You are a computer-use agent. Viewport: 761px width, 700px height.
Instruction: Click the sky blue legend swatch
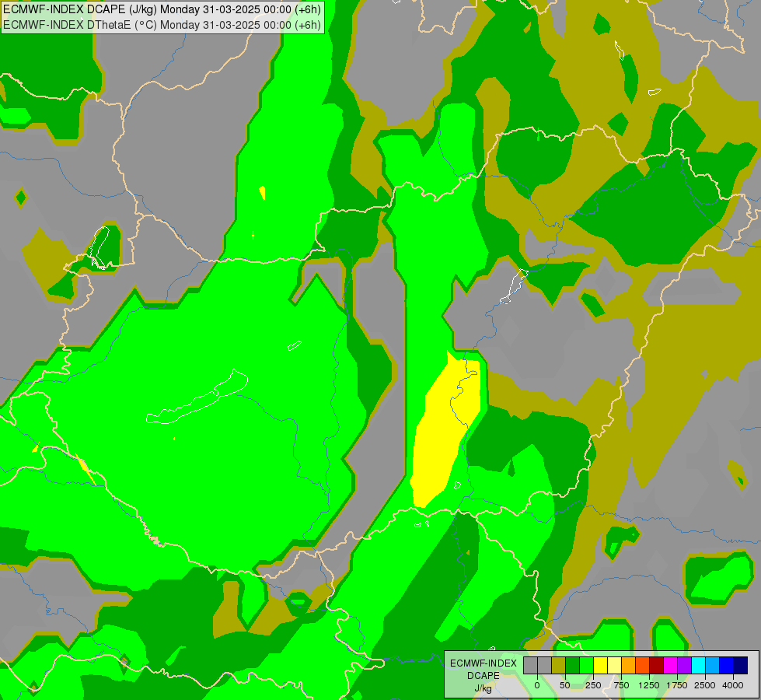tap(712, 665)
